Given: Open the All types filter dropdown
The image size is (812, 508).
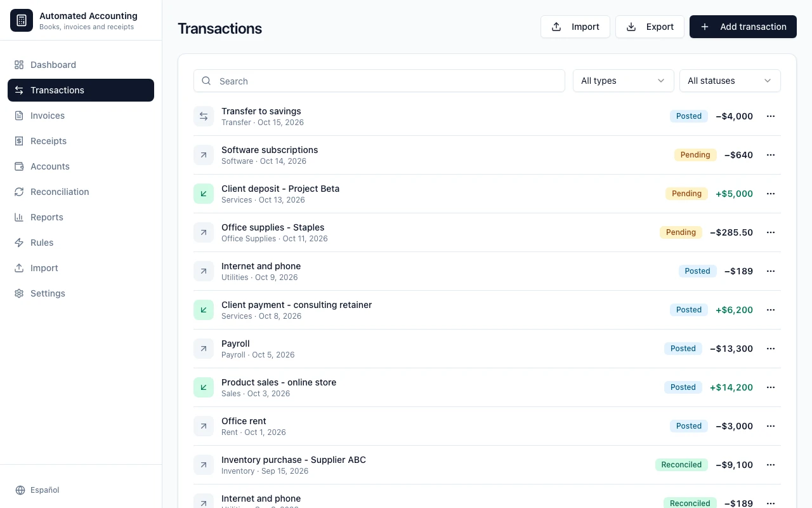Looking at the screenshot, I should point(624,81).
